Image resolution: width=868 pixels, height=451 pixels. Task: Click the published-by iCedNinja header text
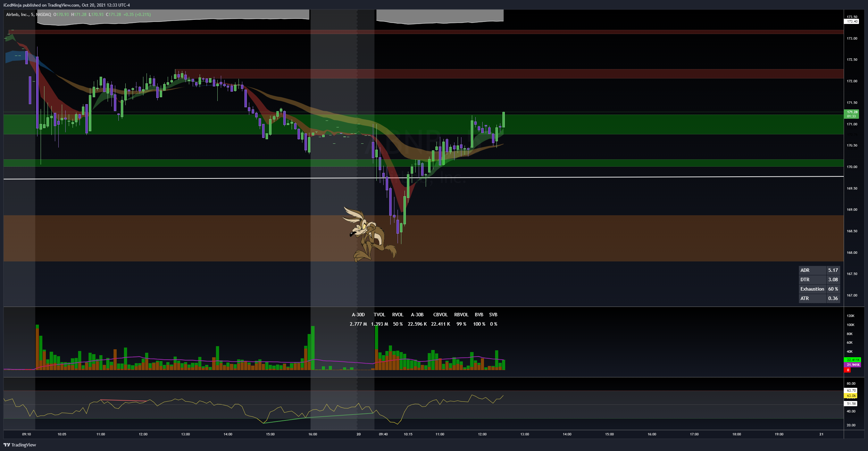tap(66, 5)
